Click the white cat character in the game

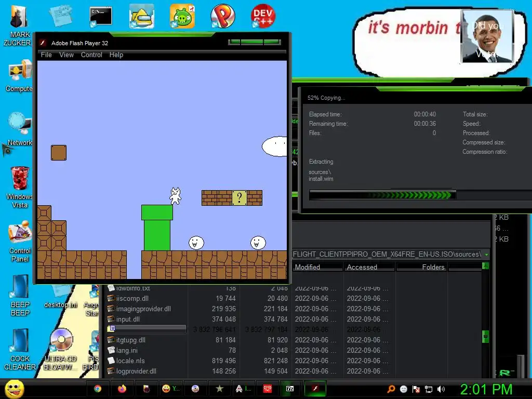click(x=176, y=196)
